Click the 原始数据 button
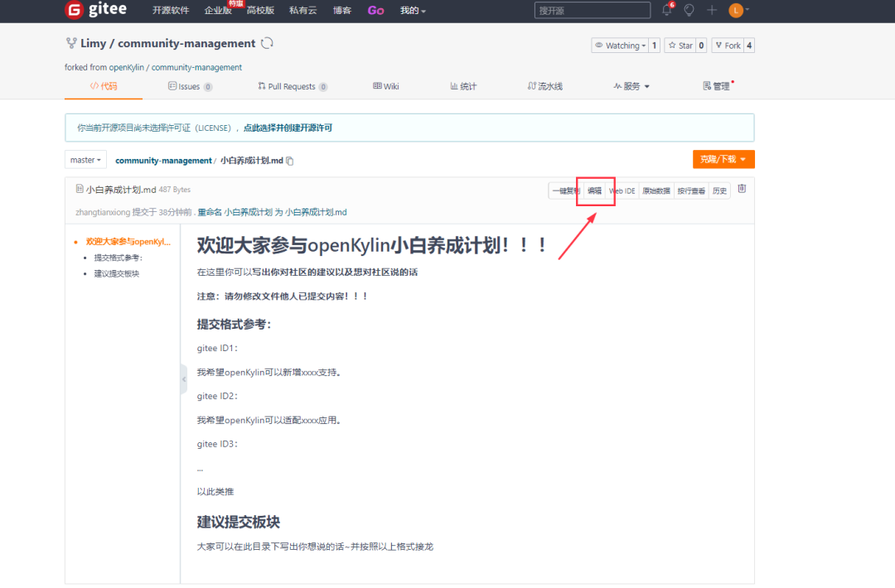Screen dimensions: 895x588 click(x=656, y=190)
